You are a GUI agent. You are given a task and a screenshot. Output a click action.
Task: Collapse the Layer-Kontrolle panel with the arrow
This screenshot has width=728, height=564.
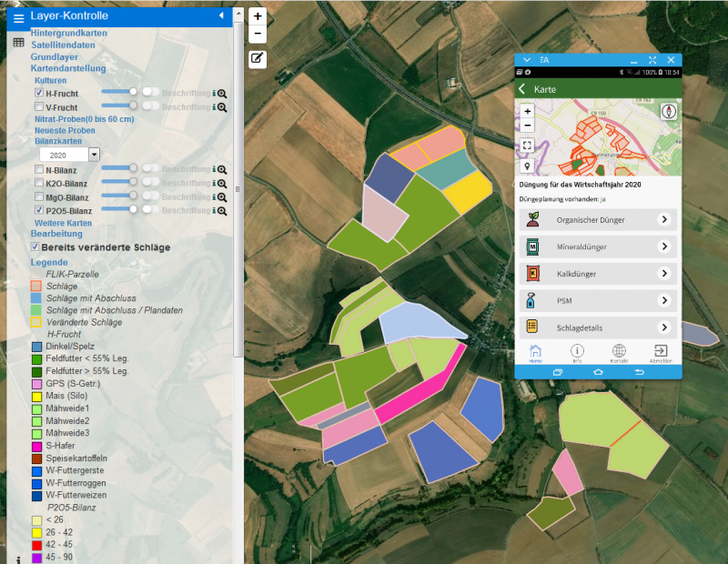[x=221, y=16]
